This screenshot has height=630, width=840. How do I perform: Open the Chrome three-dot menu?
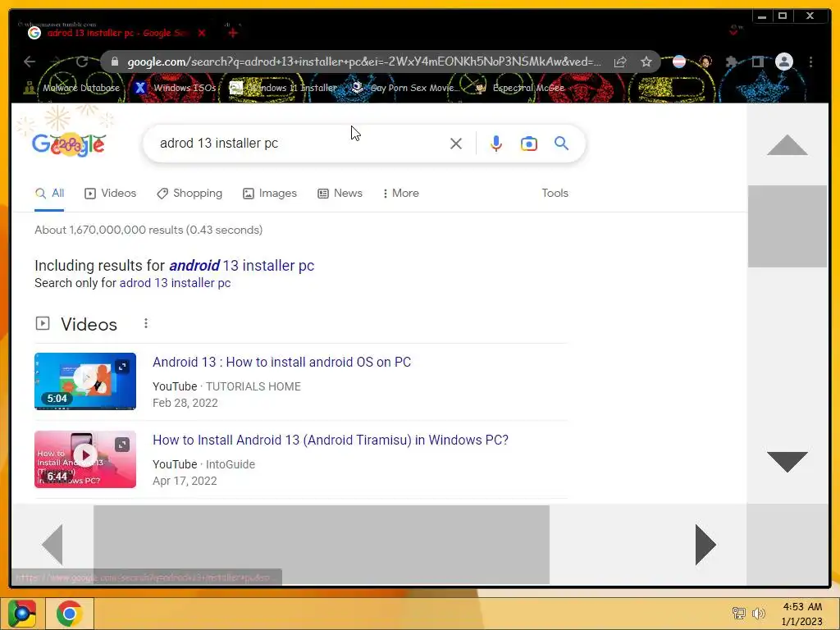click(x=811, y=62)
